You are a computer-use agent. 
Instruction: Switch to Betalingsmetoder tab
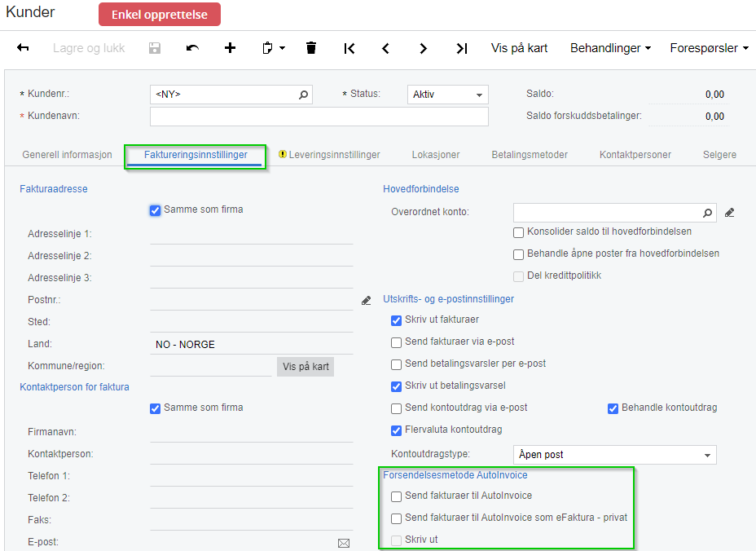coord(530,155)
